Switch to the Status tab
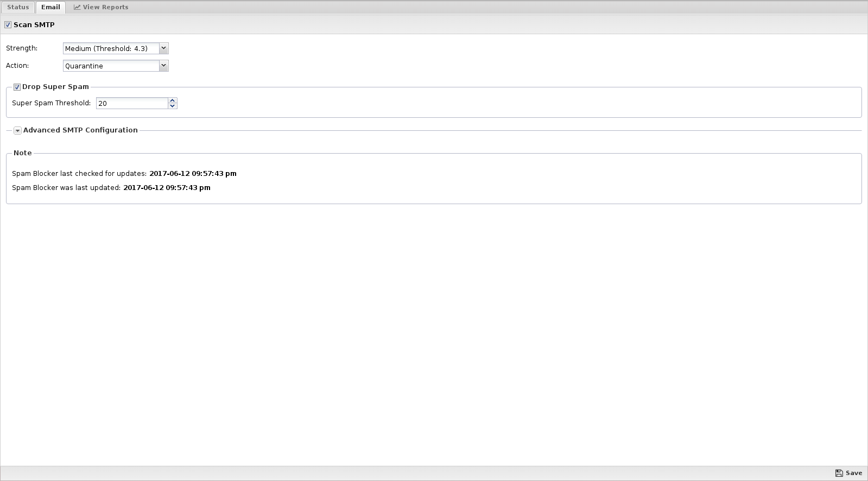 coord(18,7)
